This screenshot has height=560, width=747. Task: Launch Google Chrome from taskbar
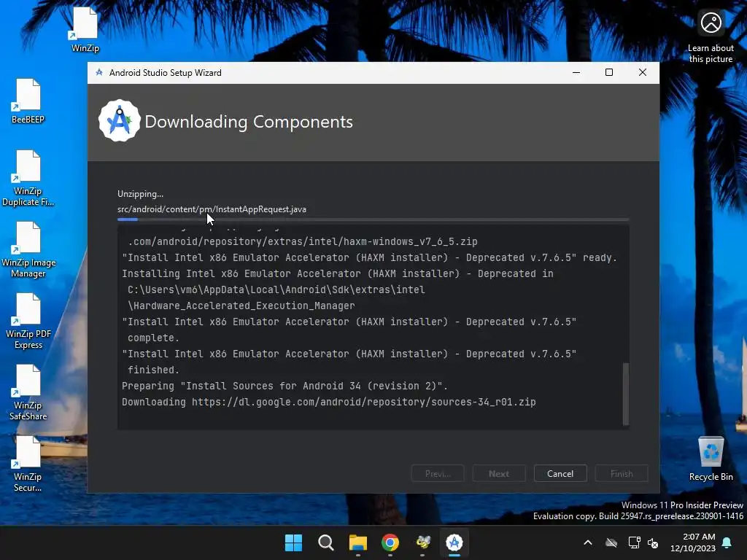[x=390, y=542]
